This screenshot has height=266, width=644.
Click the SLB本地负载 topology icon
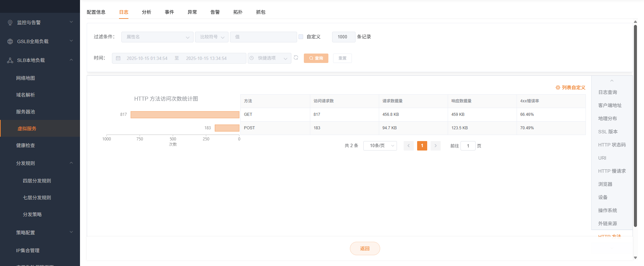pos(10,60)
